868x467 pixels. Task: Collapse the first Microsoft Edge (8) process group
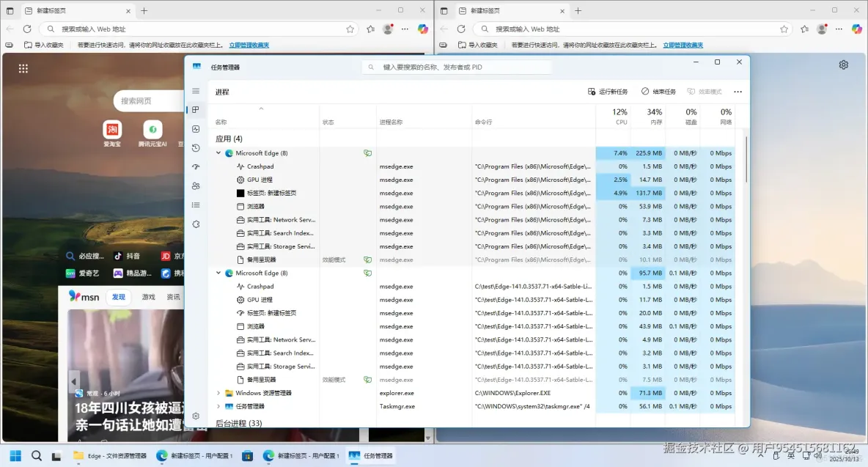(x=218, y=152)
